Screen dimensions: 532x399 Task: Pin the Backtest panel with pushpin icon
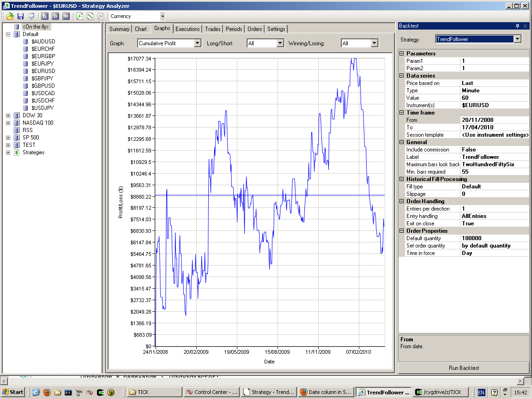[517, 26]
